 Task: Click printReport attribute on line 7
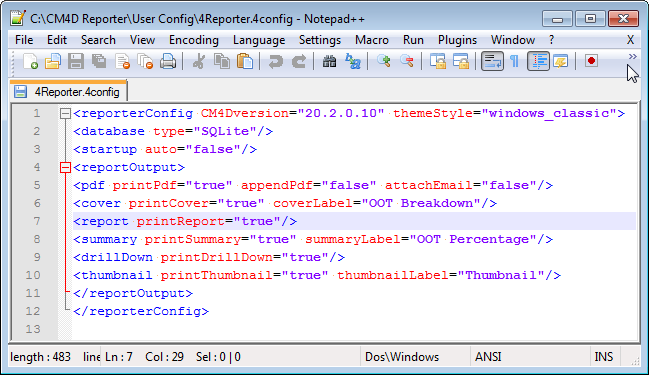[x=181, y=221]
